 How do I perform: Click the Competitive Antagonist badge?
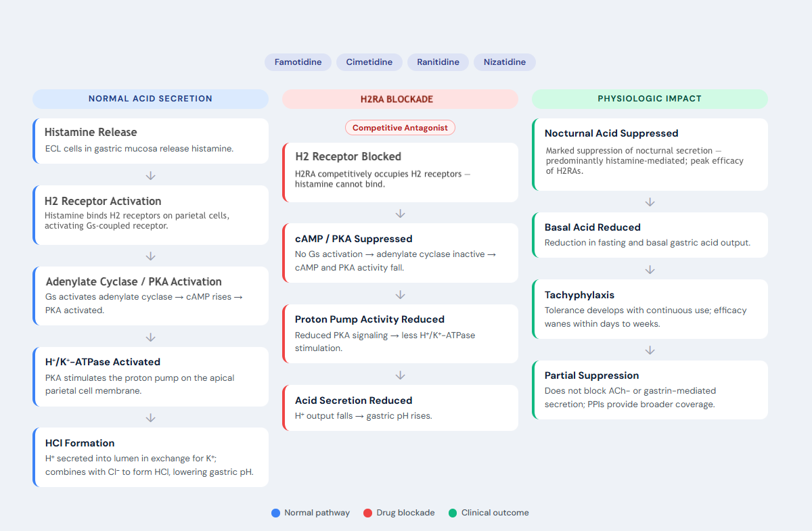point(400,127)
